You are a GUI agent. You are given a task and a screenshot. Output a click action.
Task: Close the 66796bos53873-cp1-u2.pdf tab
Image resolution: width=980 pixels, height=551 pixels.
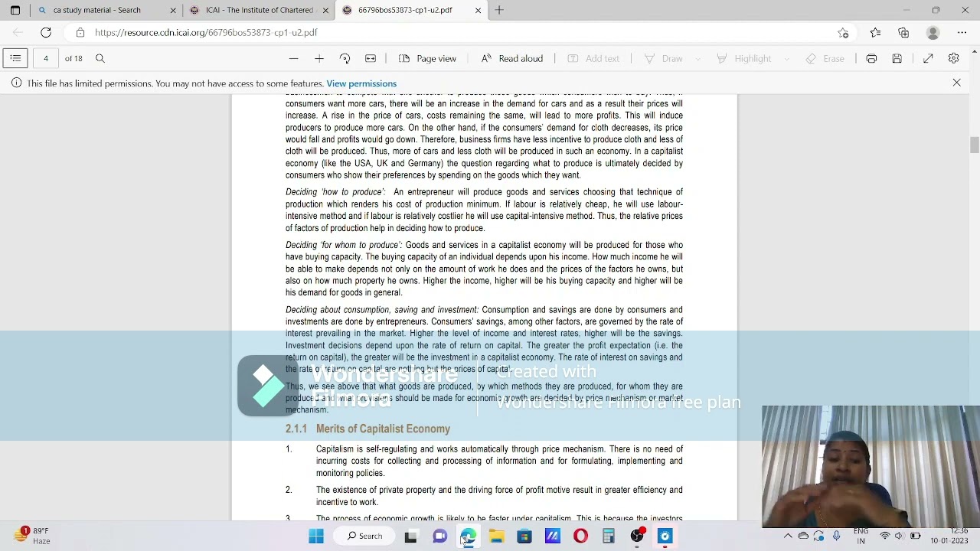click(479, 10)
